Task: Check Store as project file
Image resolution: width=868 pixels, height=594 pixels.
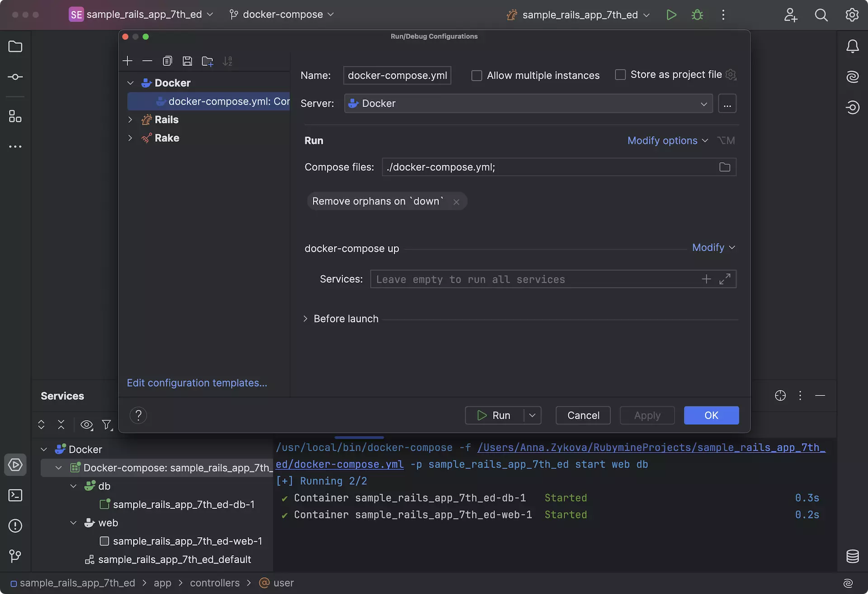Action: click(x=620, y=75)
